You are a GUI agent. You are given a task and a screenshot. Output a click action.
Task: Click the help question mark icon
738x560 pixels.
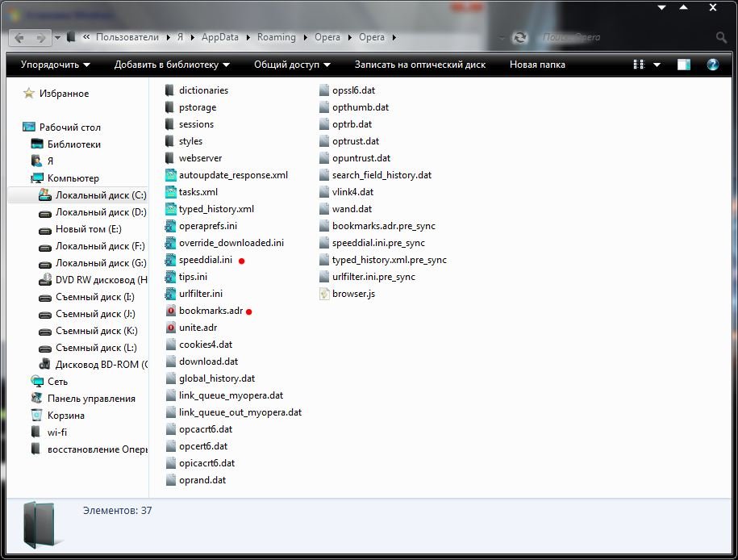pyautogui.click(x=712, y=65)
